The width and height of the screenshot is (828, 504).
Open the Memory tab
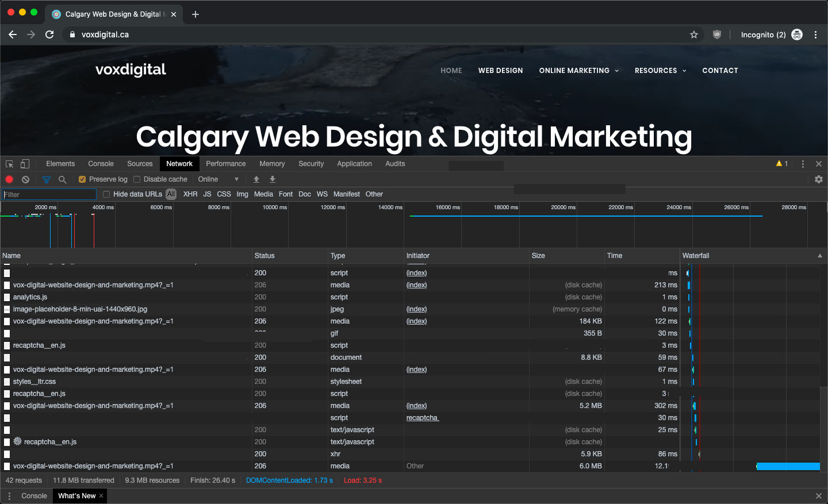coord(272,164)
